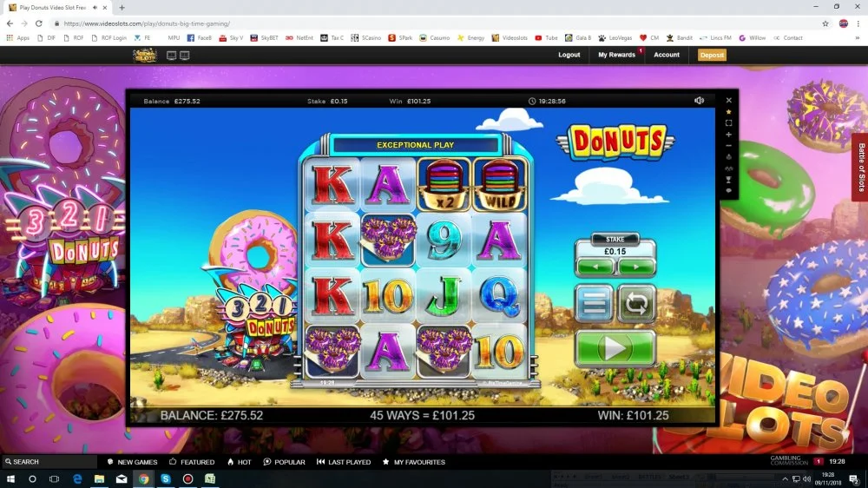Decrease stake with green left arrow
This screenshot has width=868, height=488.
click(x=595, y=267)
